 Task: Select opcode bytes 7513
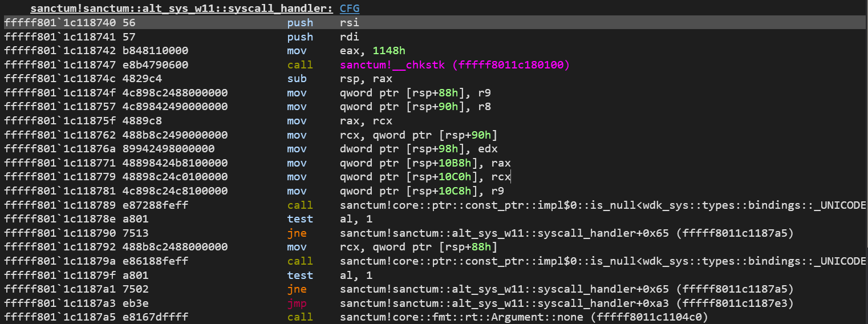click(135, 233)
